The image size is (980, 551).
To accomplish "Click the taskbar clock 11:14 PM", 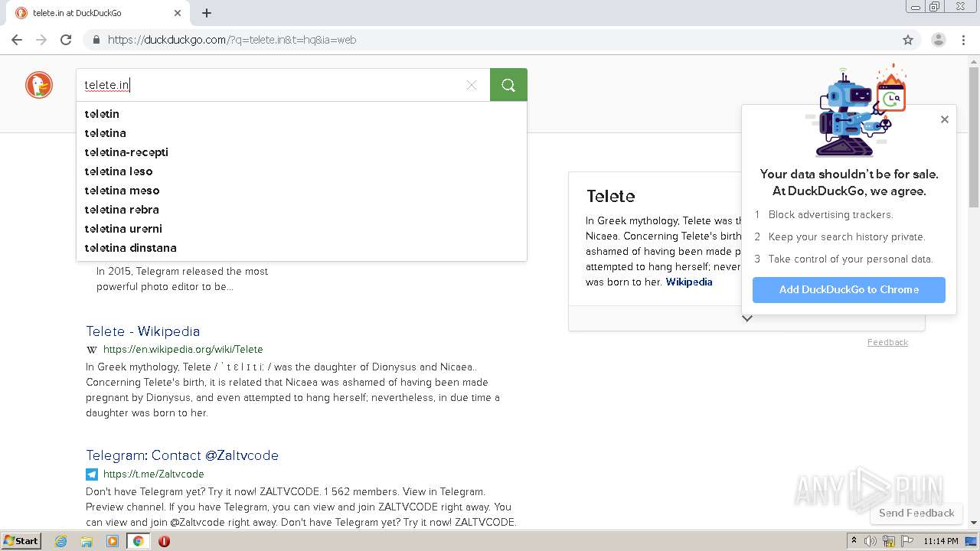I will [941, 541].
